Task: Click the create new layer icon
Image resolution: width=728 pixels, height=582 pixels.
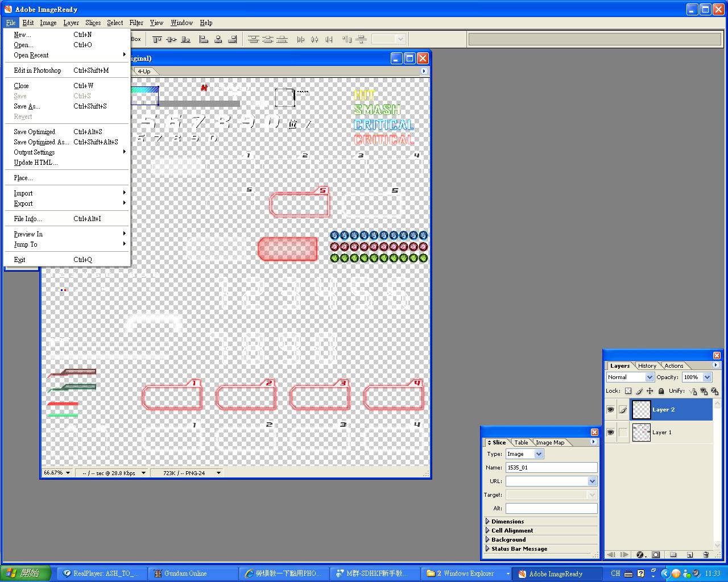Action: (x=689, y=555)
